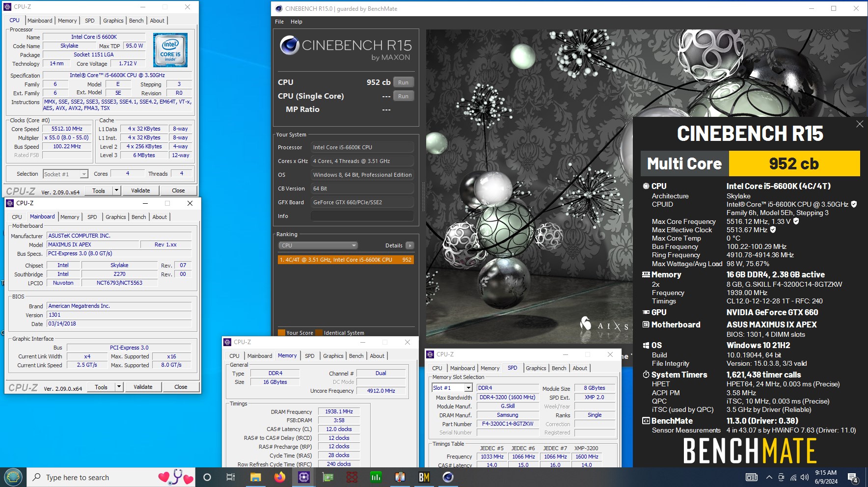
Task: Click the 952 cb Multi Core score
Action: (x=794, y=163)
